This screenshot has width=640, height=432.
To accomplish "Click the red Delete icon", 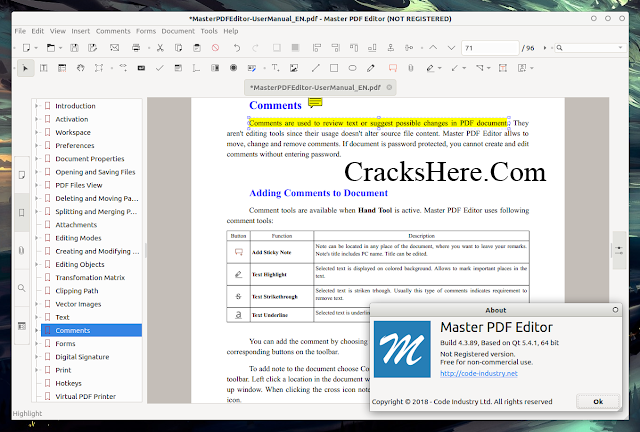I will tap(215, 48).
